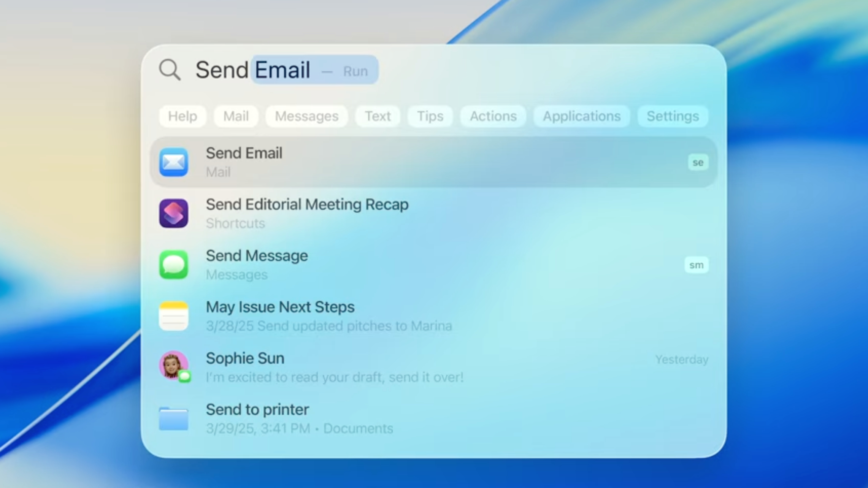Viewport: 868px width, 488px height.
Task: Open the Mail app icon beside Send Email
Action: (x=173, y=162)
